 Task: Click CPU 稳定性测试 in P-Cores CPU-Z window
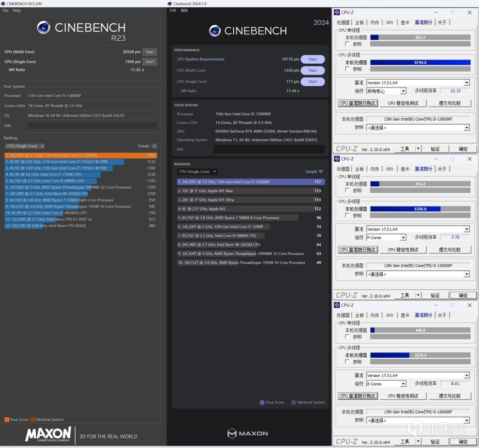click(403, 250)
